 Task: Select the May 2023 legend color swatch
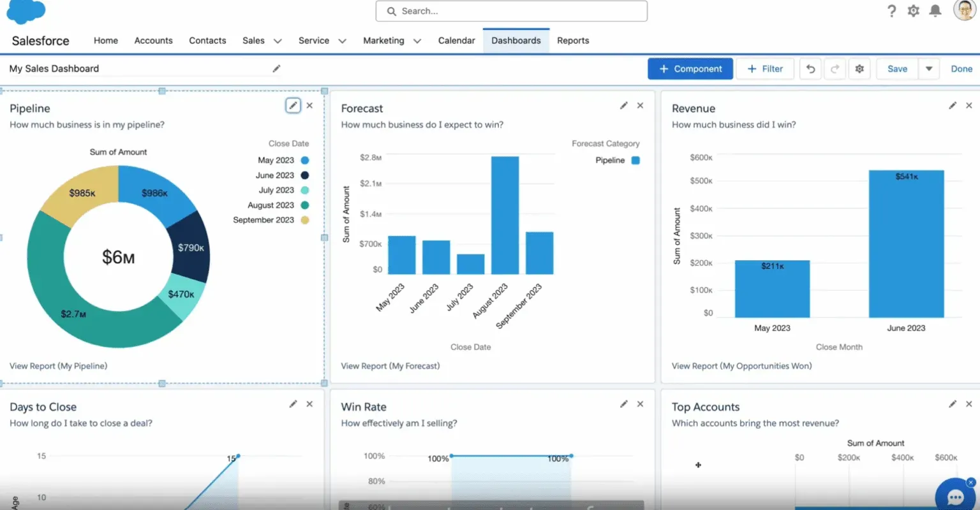[x=305, y=160]
